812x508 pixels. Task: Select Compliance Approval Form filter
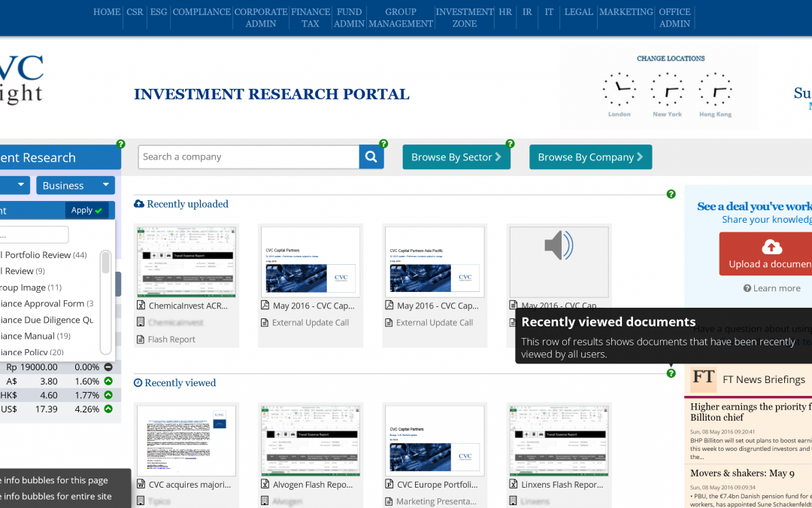point(47,304)
